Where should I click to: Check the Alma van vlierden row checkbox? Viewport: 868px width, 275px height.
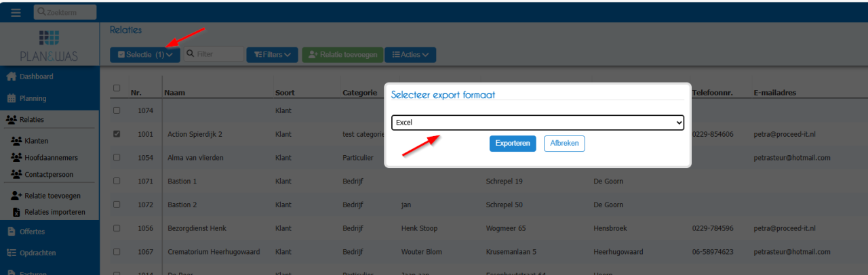(x=117, y=157)
